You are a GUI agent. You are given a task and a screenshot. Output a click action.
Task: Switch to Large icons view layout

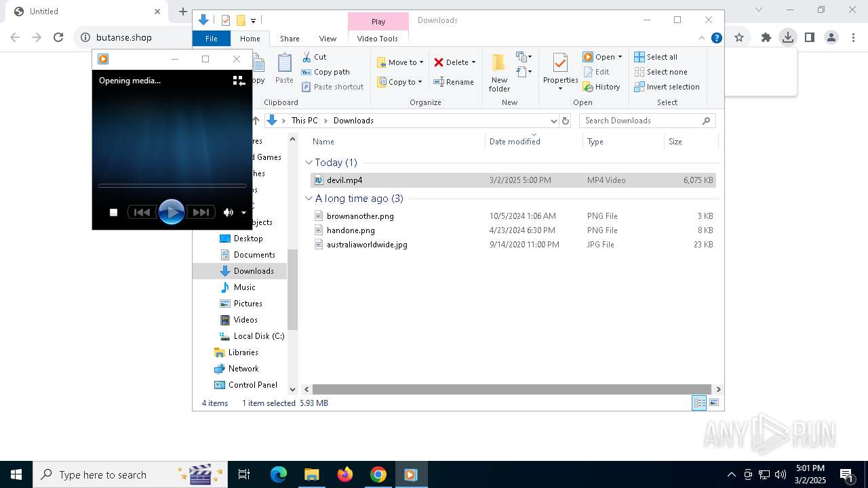(714, 403)
